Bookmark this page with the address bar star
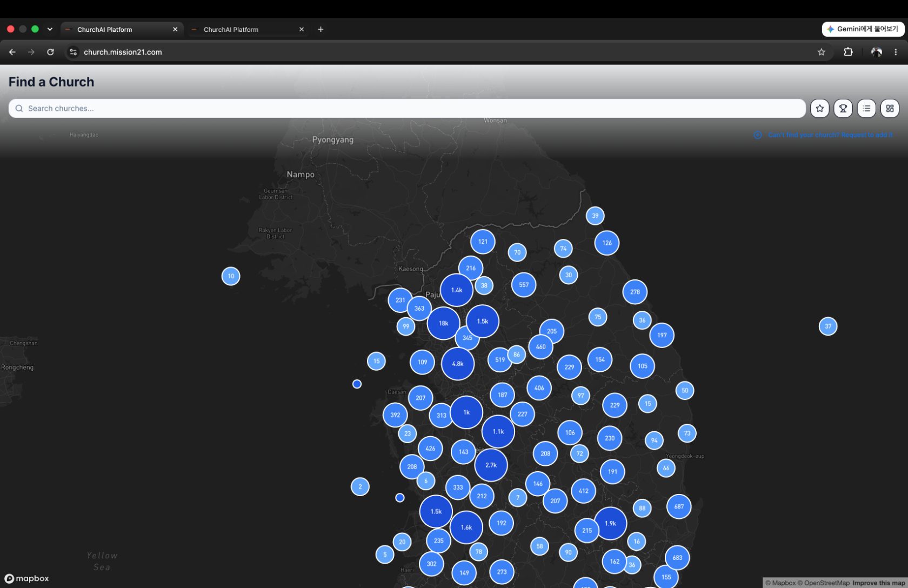 (x=821, y=52)
